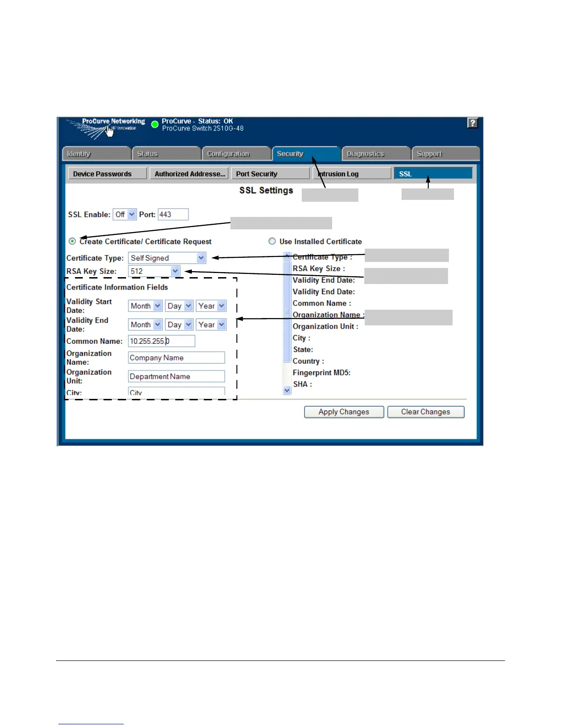563x728 pixels.
Task: Open the RSA Key Size dropdown
Action: (154, 271)
